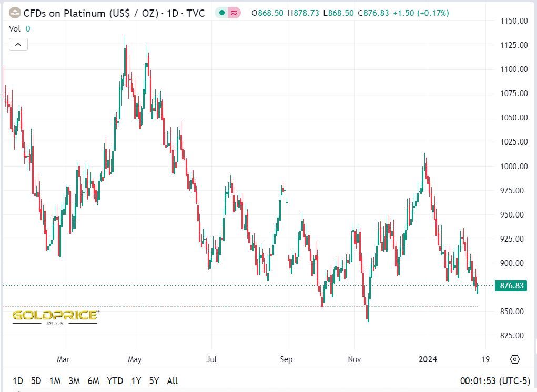Click the 1100.00 price axis label
The image size is (537, 392).
coord(514,69)
